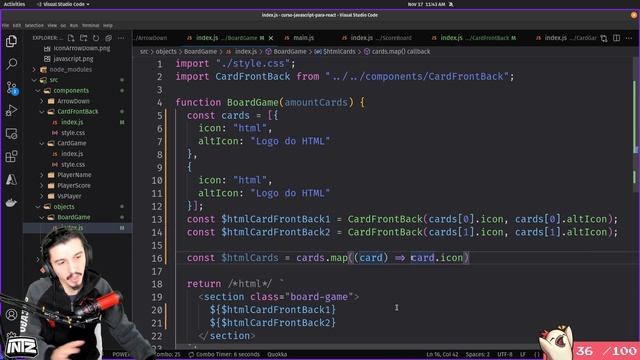This screenshot has width=640, height=360.
Task: Open javascript.png file
Action: (73, 59)
